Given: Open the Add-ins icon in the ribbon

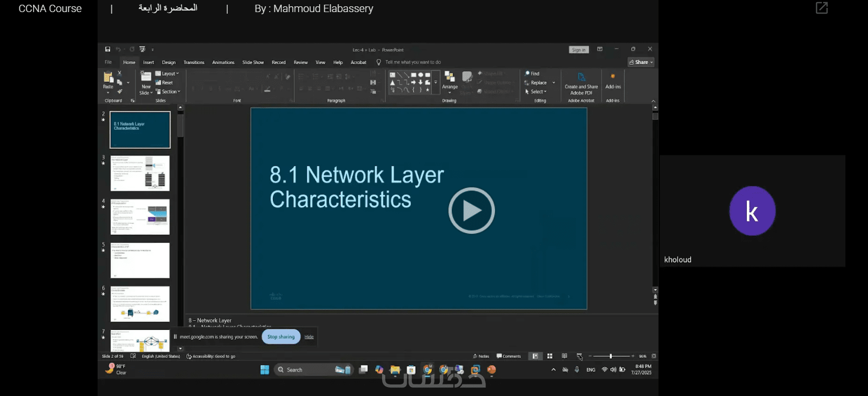Looking at the screenshot, I should tap(612, 78).
